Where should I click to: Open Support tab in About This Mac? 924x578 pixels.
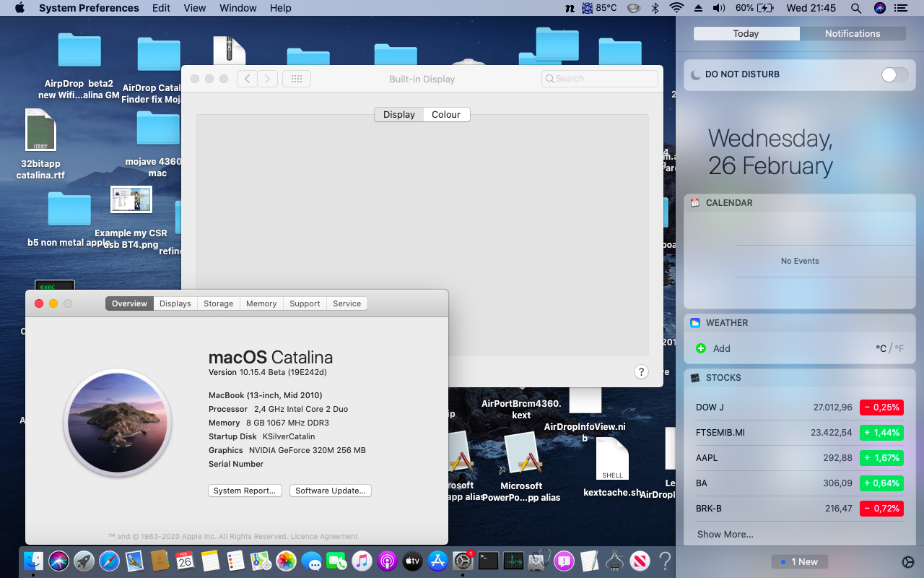point(305,303)
